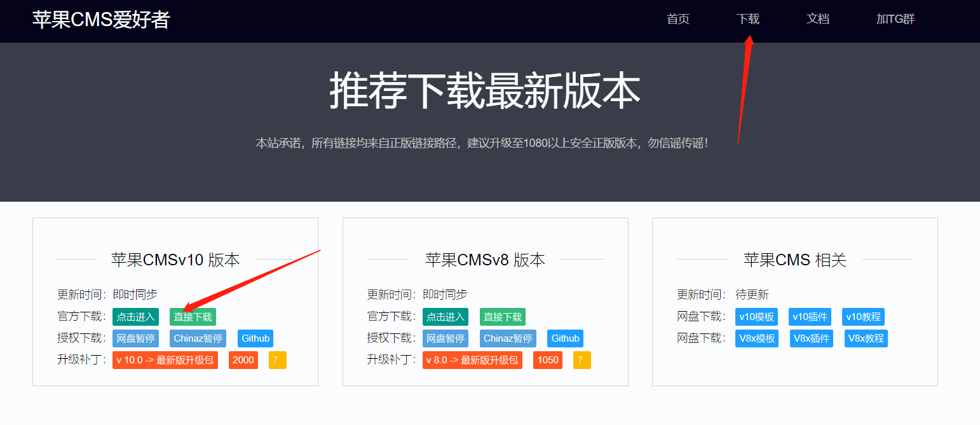
Task: Select 首页 in the navigation bar
Action: point(677,19)
